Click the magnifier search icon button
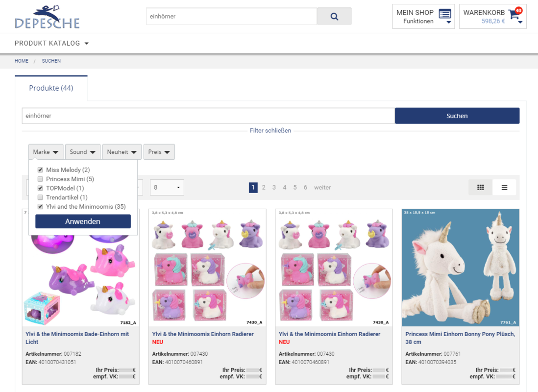The width and height of the screenshot is (538, 392). tap(334, 17)
